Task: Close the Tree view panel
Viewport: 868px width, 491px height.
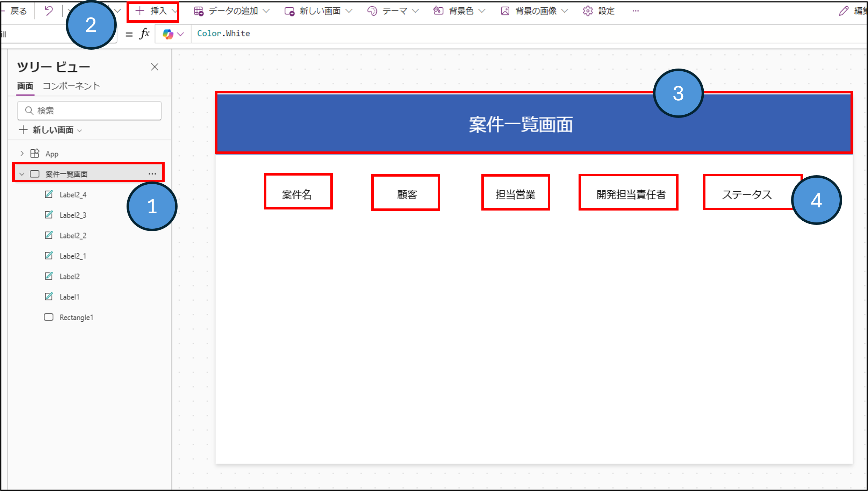Action: [x=155, y=67]
